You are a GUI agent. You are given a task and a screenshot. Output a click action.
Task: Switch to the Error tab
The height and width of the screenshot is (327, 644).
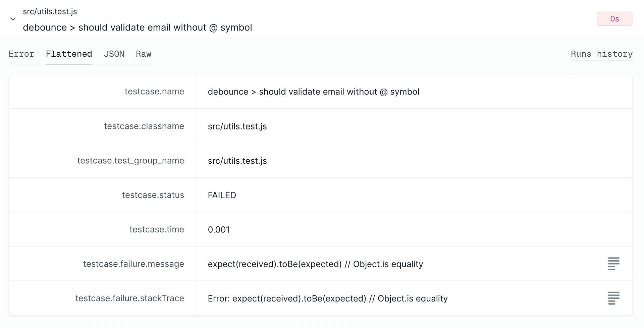21,54
